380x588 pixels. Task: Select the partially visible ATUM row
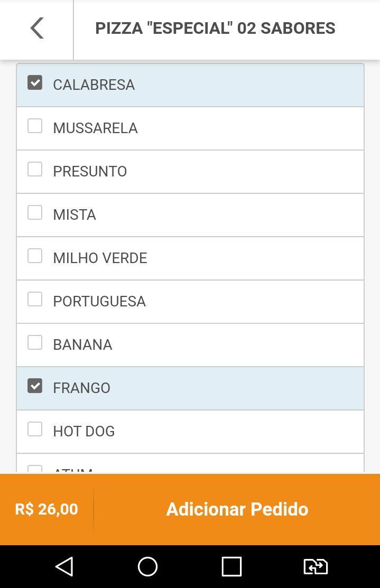tap(190, 463)
